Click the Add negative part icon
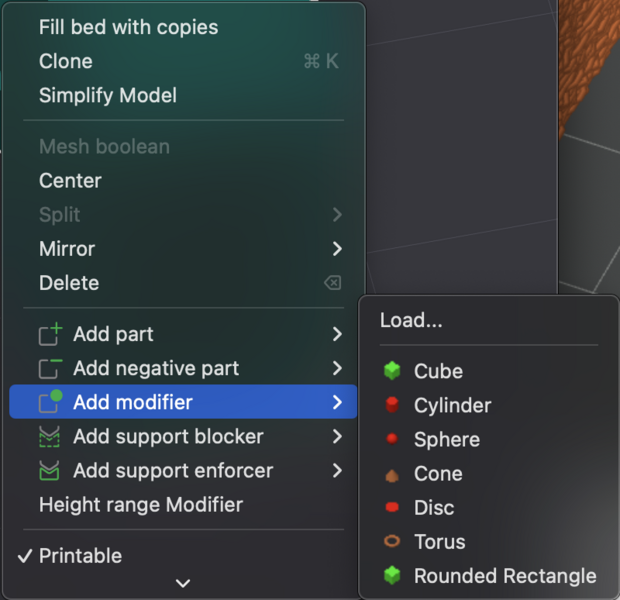620x600 pixels. pyautogui.click(x=49, y=368)
